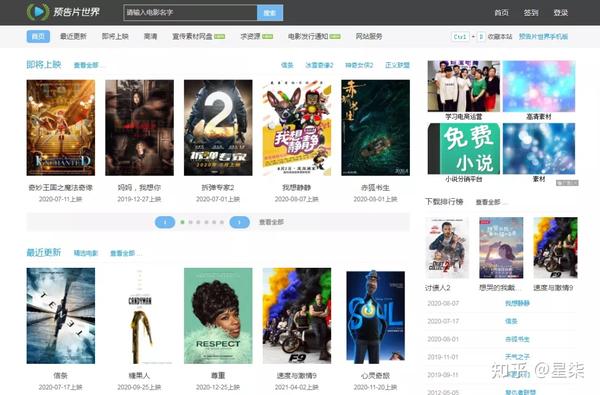This screenshot has height=395, width=600.
Task: Click 查看全部 in the carousel pager bar
Action: pyautogui.click(x=271, y=222)
